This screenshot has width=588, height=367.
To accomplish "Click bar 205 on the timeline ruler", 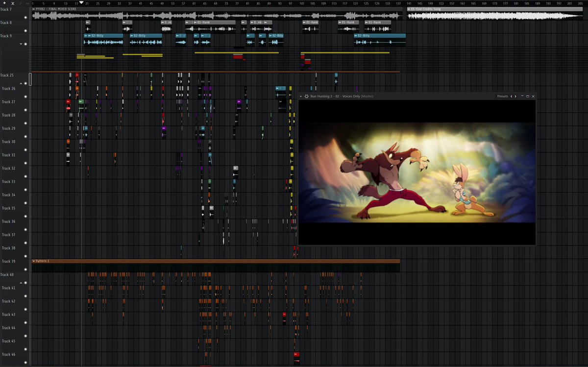I will pyautogui.click(x=581, y=3).
